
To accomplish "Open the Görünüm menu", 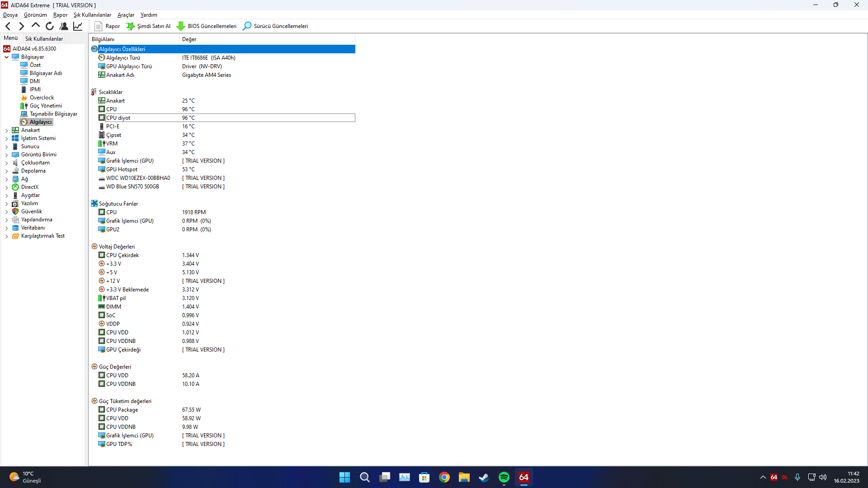I will click(35, 15).
